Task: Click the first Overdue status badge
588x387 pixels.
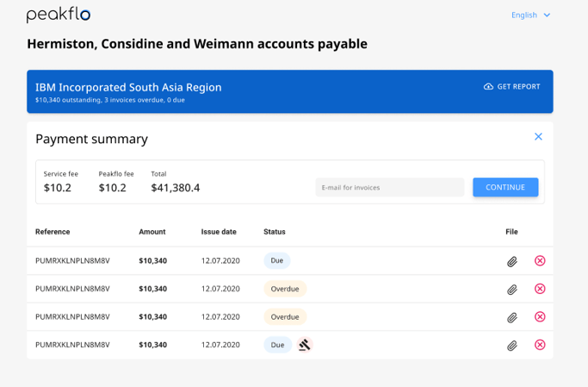Action: pos(285,289)
